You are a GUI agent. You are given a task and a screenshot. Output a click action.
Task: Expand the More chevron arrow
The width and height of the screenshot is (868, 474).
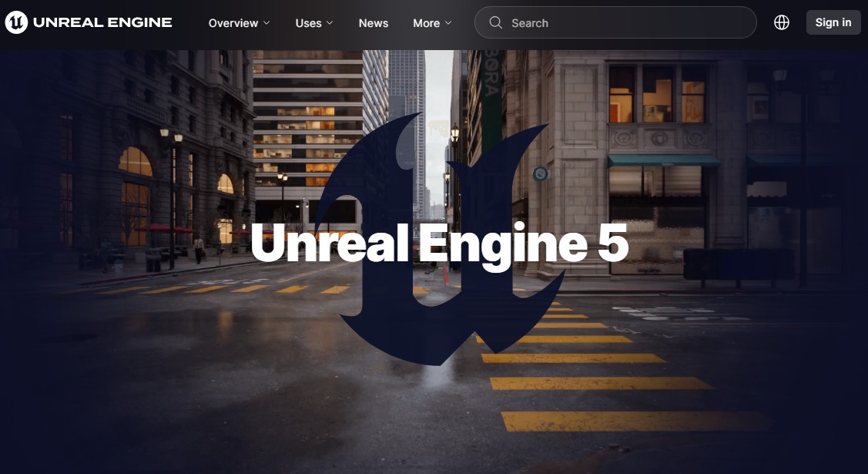[448, 22]
